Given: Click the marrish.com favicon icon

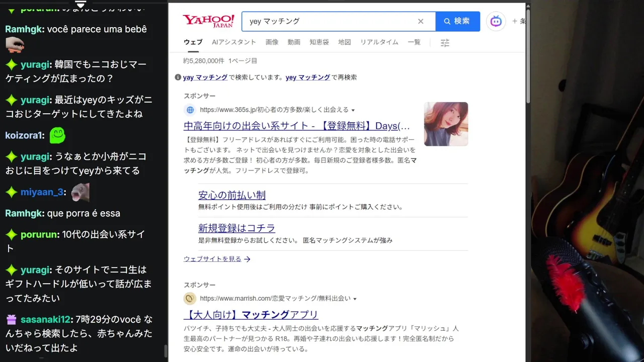Looking at the screenshot, I should click(190, 299).
